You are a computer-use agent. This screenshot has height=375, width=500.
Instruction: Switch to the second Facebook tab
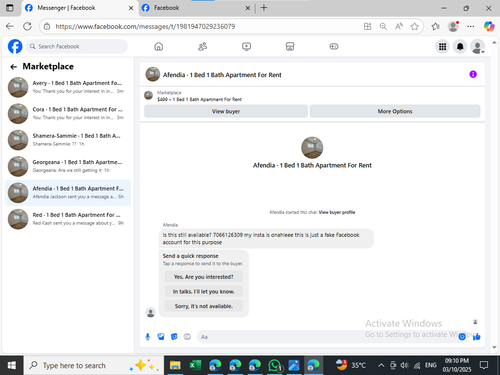coord(196,8)
